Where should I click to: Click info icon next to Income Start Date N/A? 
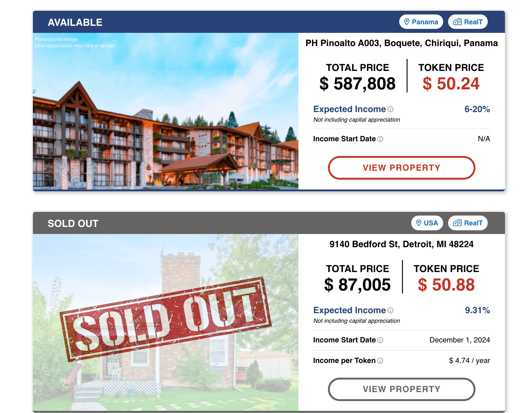(380, 139)
